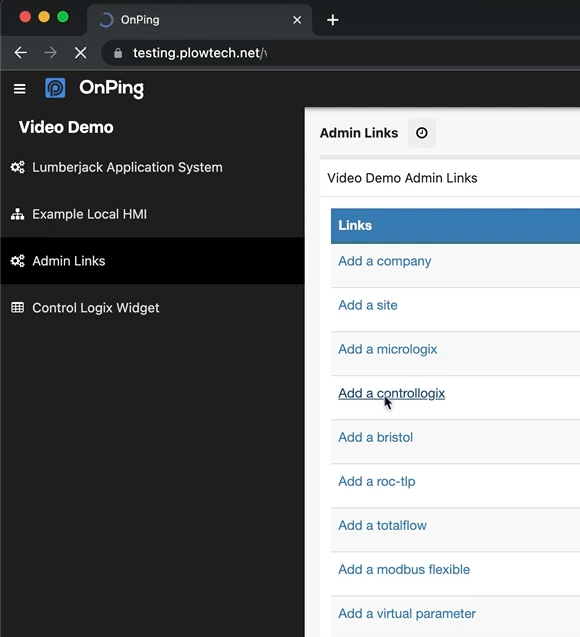This screenshot has width=580, height=637.
Task: Click the Add a controllogix link
Action: pyautogui.click(x=392, y=393)
